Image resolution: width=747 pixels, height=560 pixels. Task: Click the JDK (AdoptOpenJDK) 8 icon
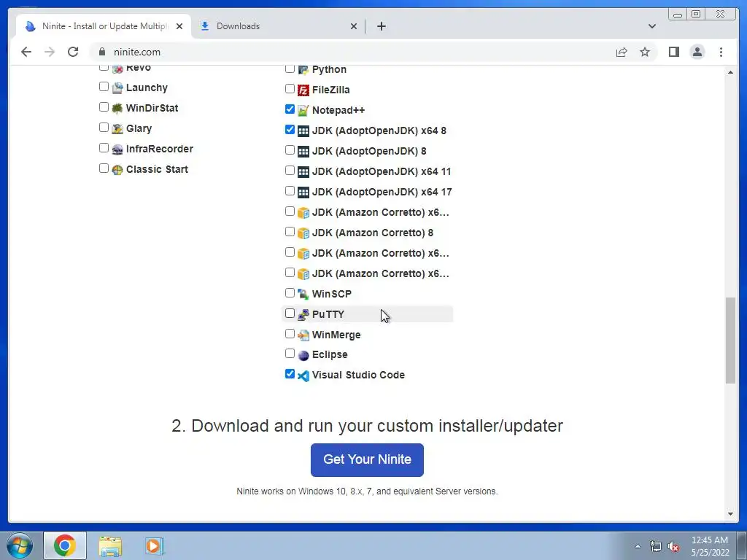(303, 152)
